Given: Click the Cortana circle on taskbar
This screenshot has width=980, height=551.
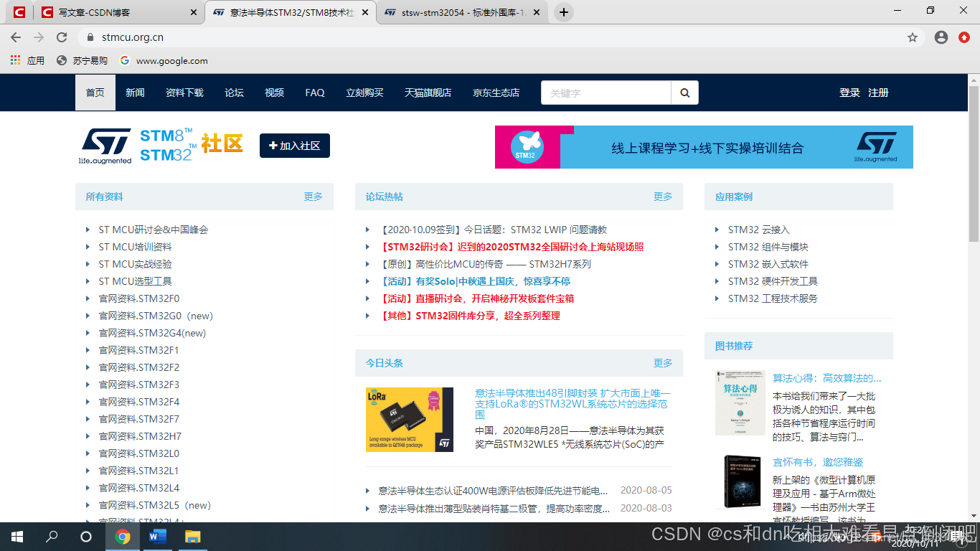Looking at the screenshot, I should coord(86,536).
